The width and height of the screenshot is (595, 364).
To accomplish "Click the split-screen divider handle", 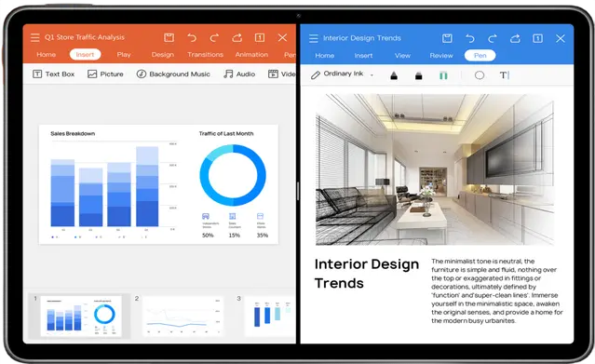I will point(298,191).
